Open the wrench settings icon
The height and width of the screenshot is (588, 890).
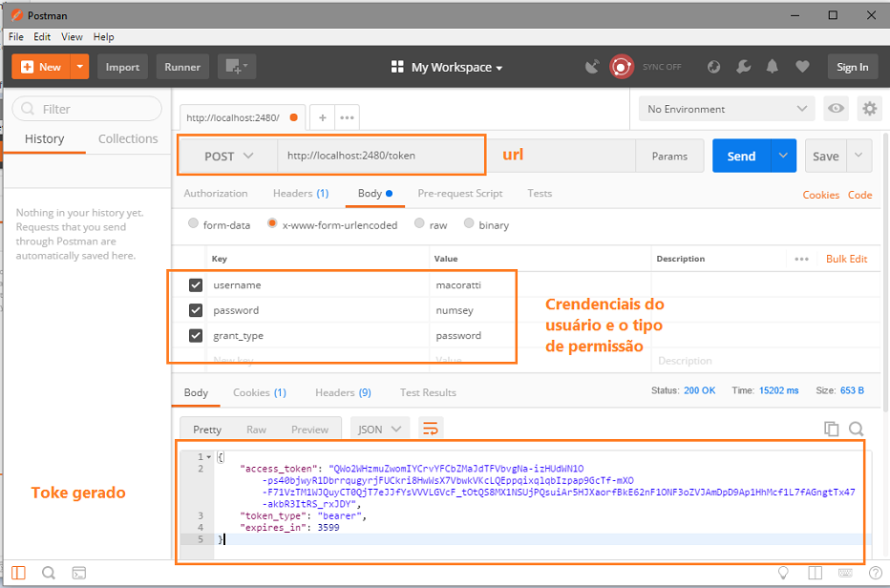point(743,67)
